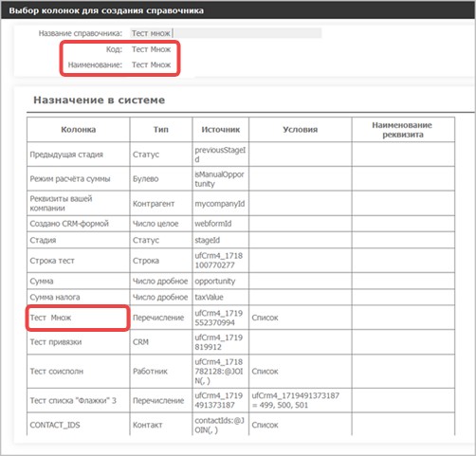476x456 pixels.
Task: Click the 'Контрагент' type cell
Action: (x=161, y=204)
